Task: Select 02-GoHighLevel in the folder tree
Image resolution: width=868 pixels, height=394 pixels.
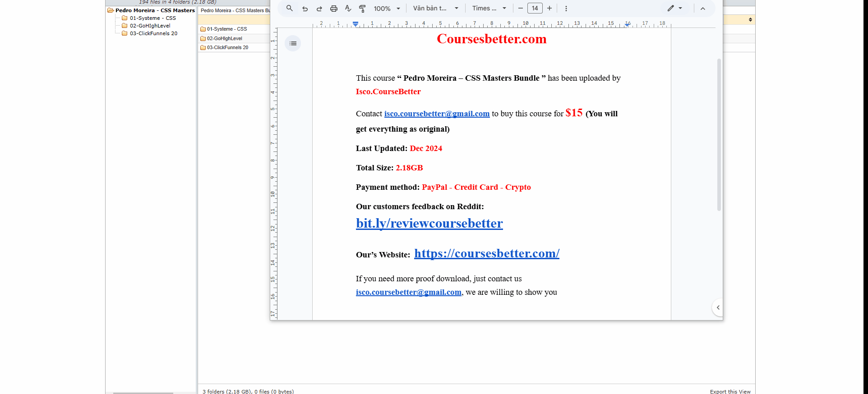Action: click(x=150, y=26)
